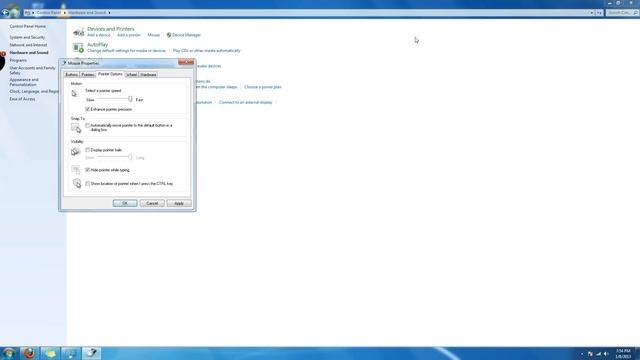Expand the root breadcrumb arrow before Control Panel
The image size is (640, 360).
[x=33, y=13]
